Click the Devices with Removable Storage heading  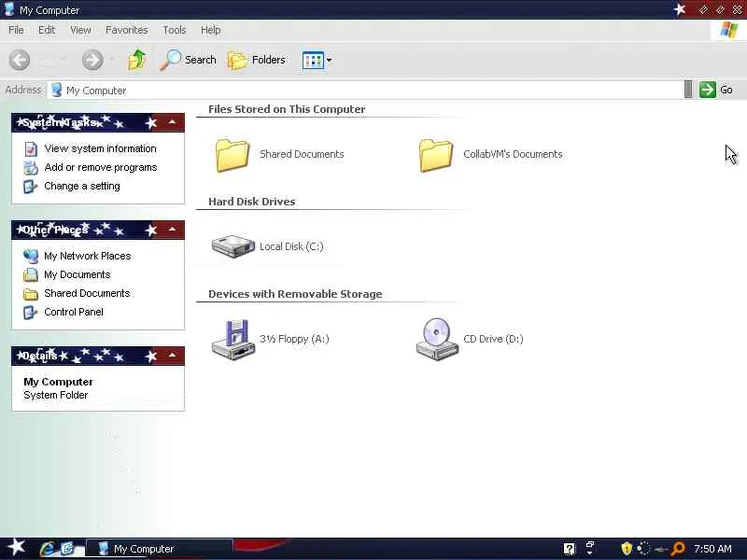[x=295, y=294]
